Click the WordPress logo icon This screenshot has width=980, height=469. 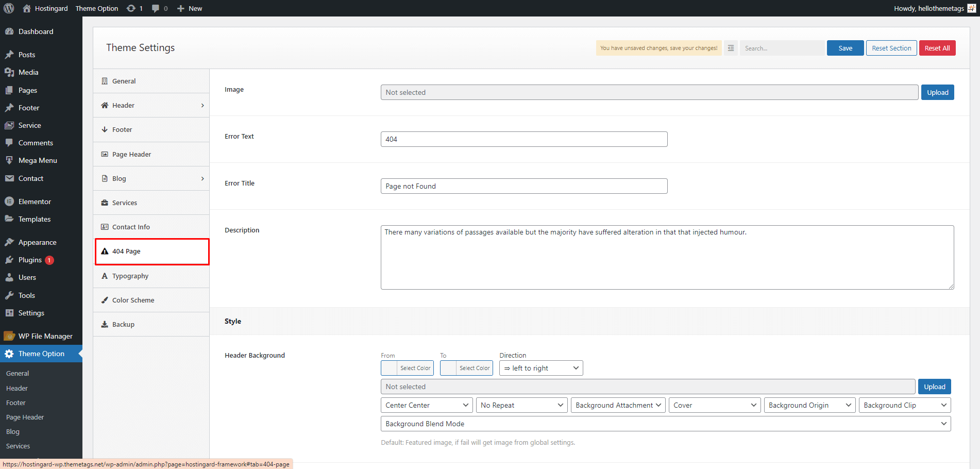point(9,8)
